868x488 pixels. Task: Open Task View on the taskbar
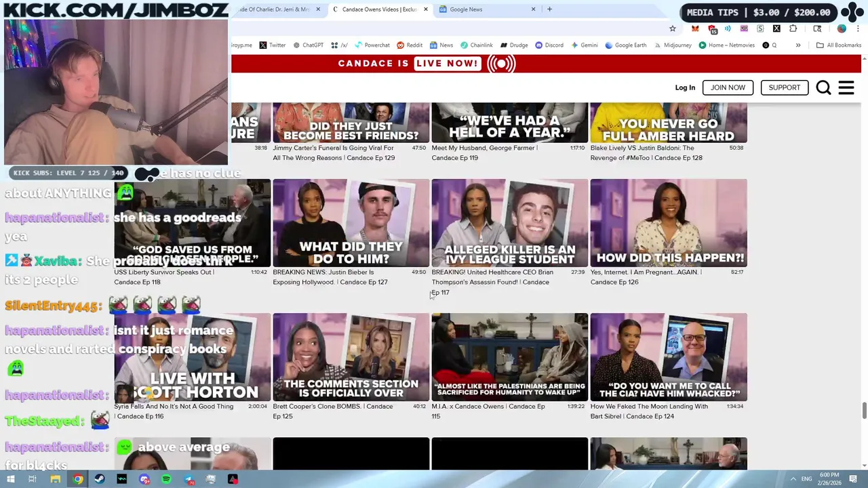[32, 479]
